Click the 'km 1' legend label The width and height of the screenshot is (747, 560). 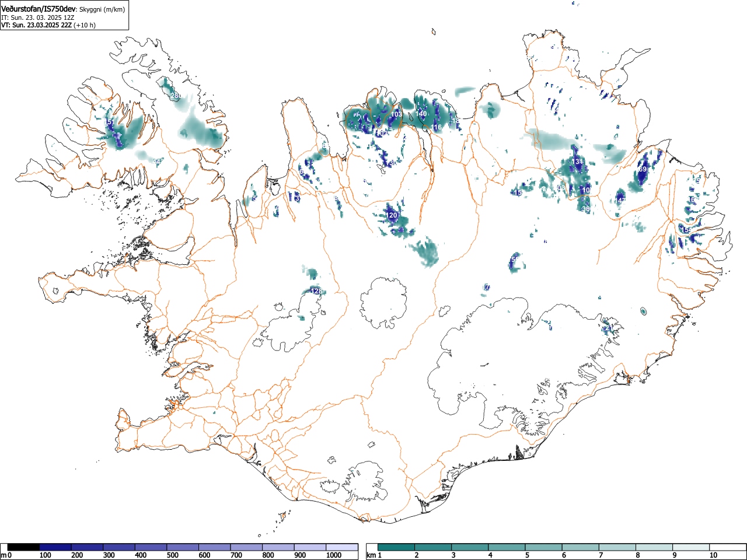[374, 555]
